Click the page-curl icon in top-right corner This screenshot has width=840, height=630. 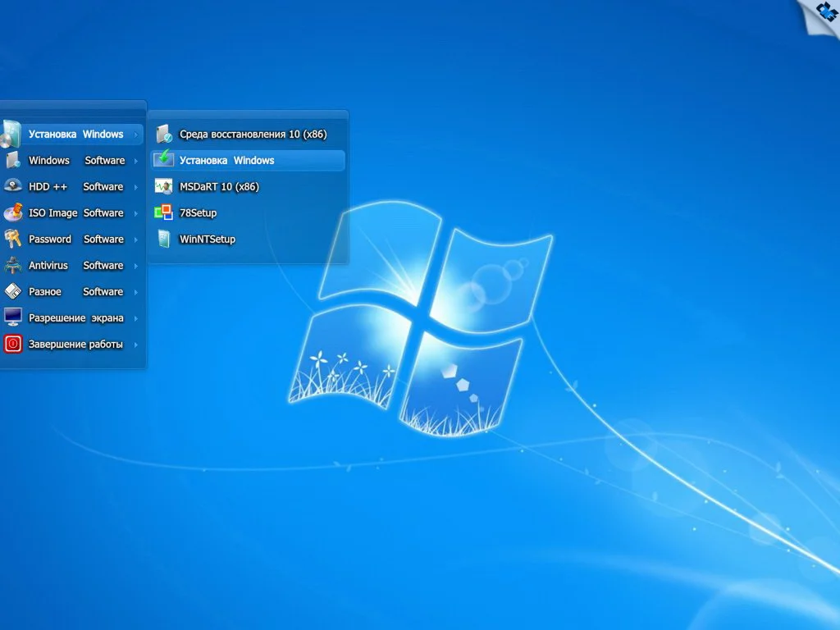pos(820,16)
